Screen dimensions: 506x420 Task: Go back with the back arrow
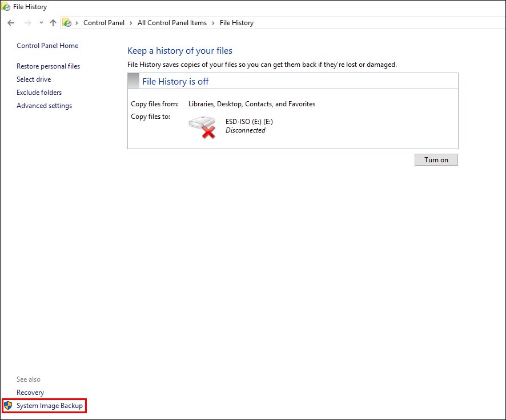pyautogui.click(x=11, y=23)
